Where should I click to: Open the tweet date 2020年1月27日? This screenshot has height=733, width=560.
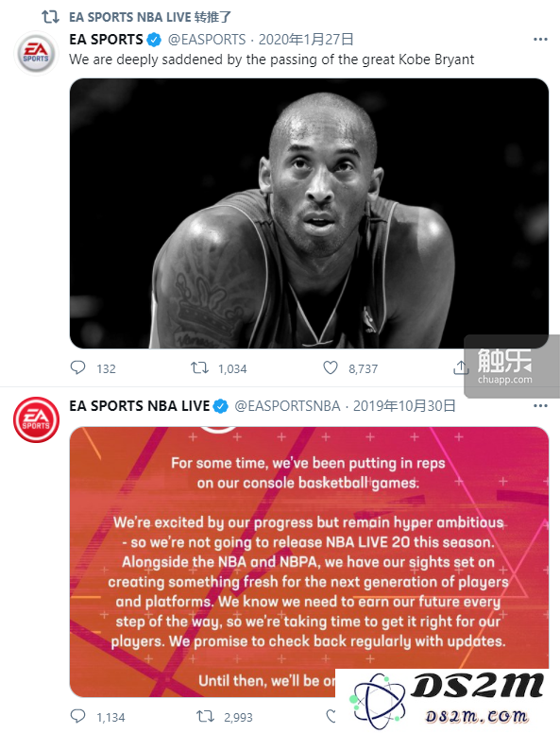[306, 40]
